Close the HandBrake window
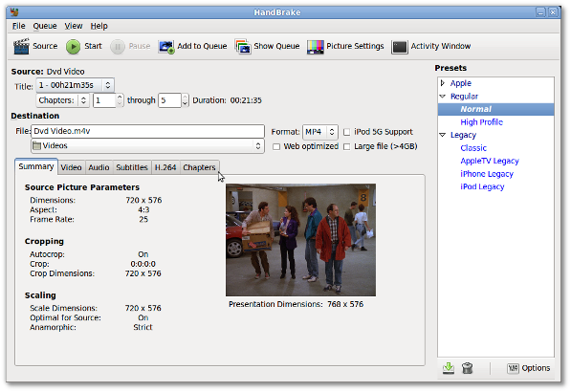This screenshot has width=571, height=392. (x=553, y=12)
